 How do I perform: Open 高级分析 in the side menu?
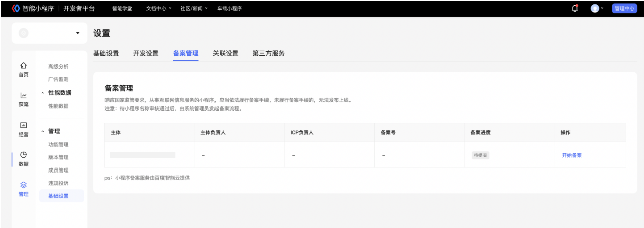[58, 67]
